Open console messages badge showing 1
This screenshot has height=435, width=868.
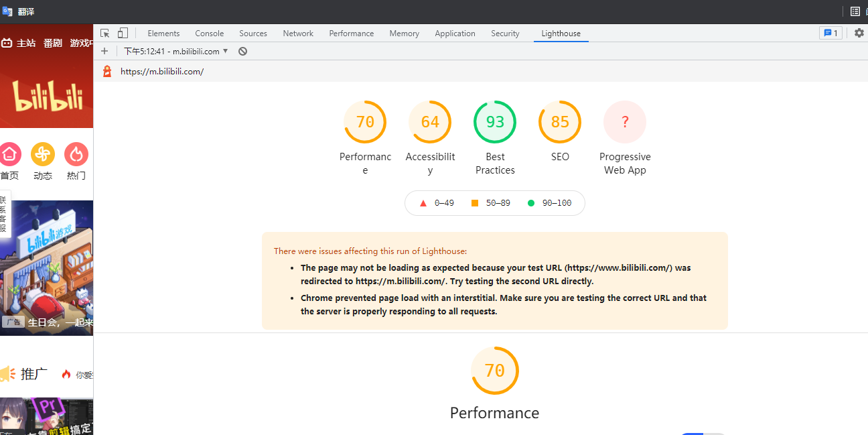coord(830,33)
